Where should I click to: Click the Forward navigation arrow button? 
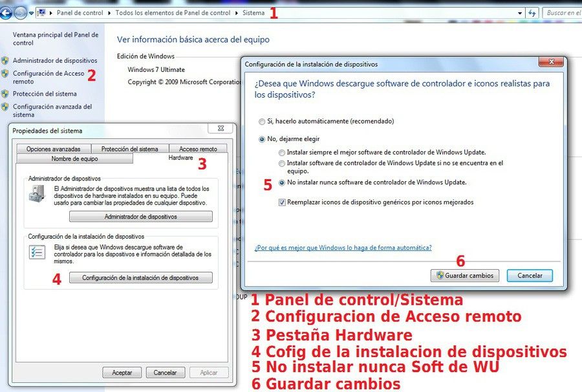pyautogui.click(x=20, y=13)
